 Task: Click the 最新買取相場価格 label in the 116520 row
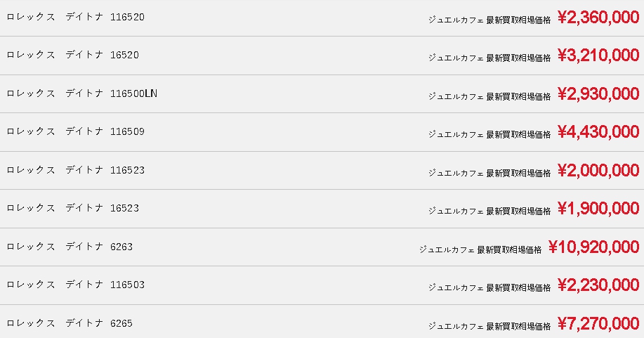518,20
